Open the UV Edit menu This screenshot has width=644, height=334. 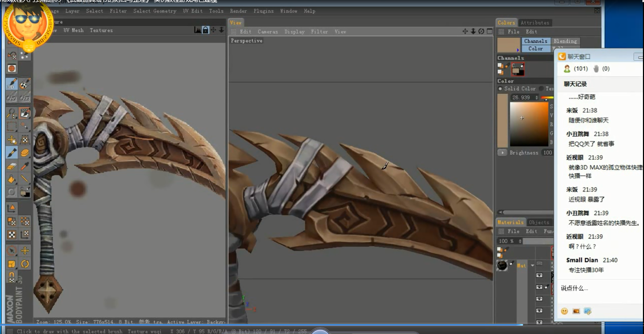click(x=192, y=11)
